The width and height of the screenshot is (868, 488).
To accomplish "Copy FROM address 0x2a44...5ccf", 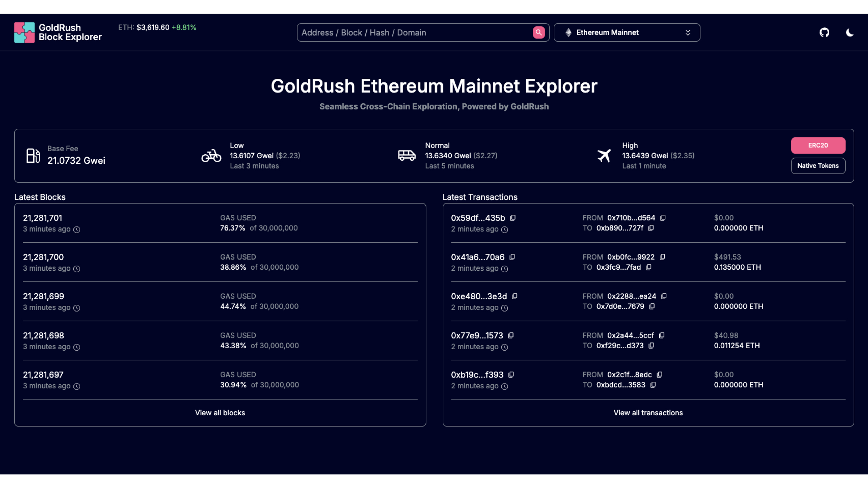I will point(661,335).
